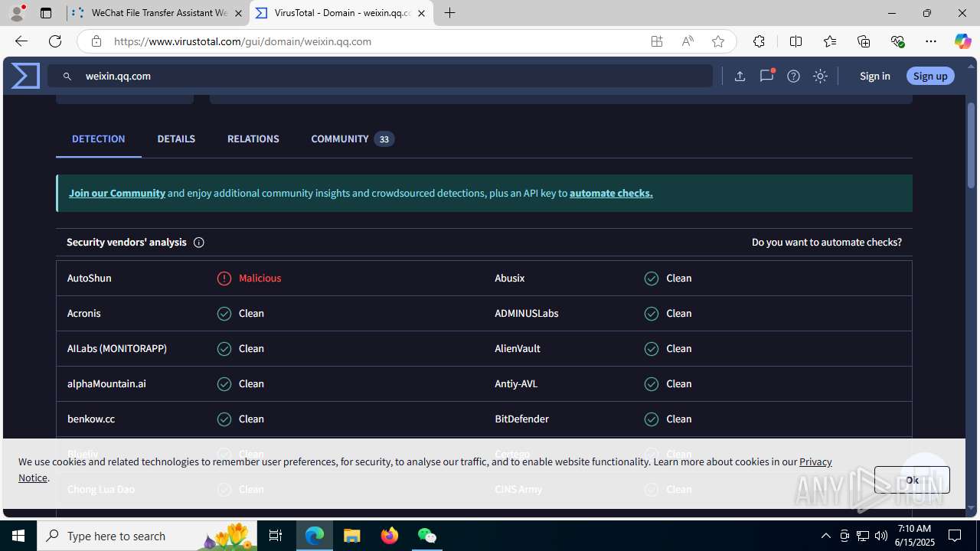Click the App available icon in address bar

click(x=657, y=41)
